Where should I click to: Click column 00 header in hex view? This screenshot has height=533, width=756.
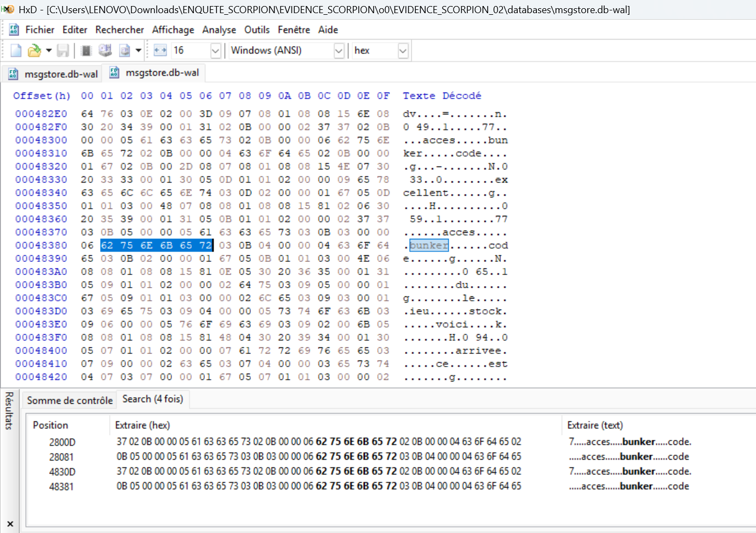tap(87, 96)
